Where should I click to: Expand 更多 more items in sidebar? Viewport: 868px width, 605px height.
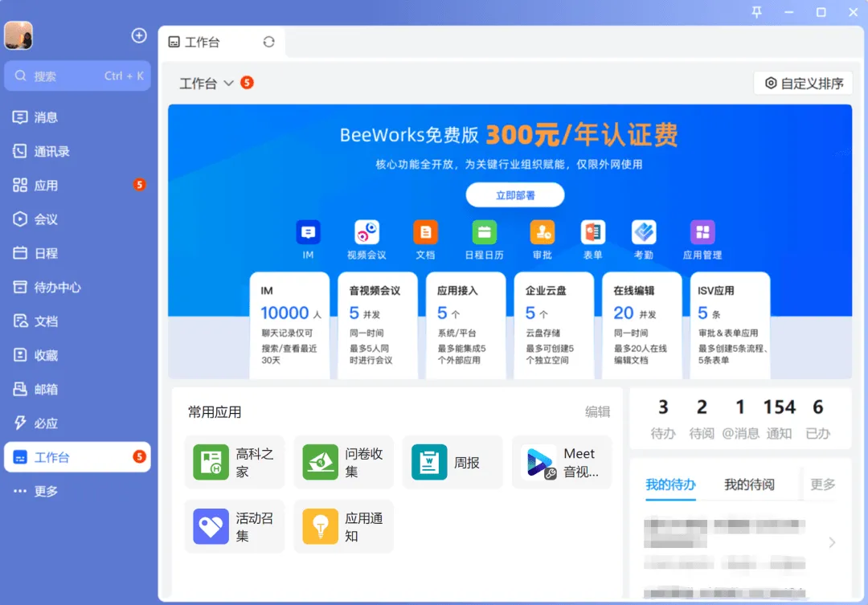tap(77, 491)
